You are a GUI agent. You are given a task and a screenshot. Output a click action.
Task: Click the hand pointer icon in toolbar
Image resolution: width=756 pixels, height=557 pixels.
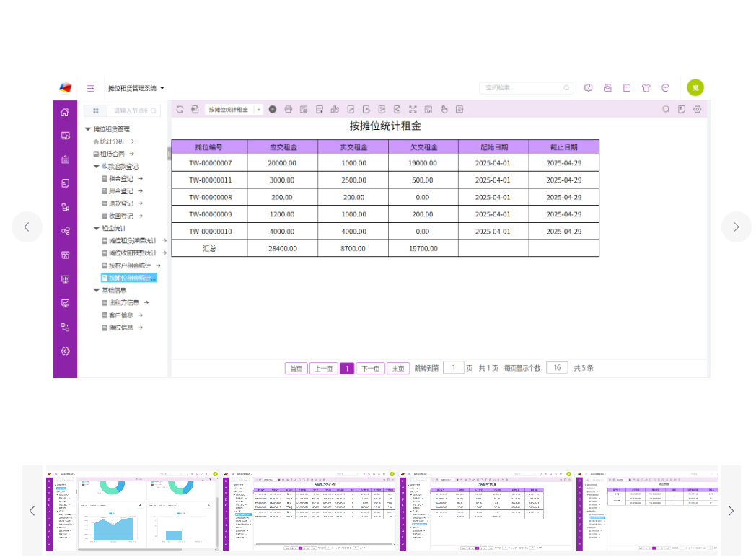pyautogui.click(x=444, y=110)
